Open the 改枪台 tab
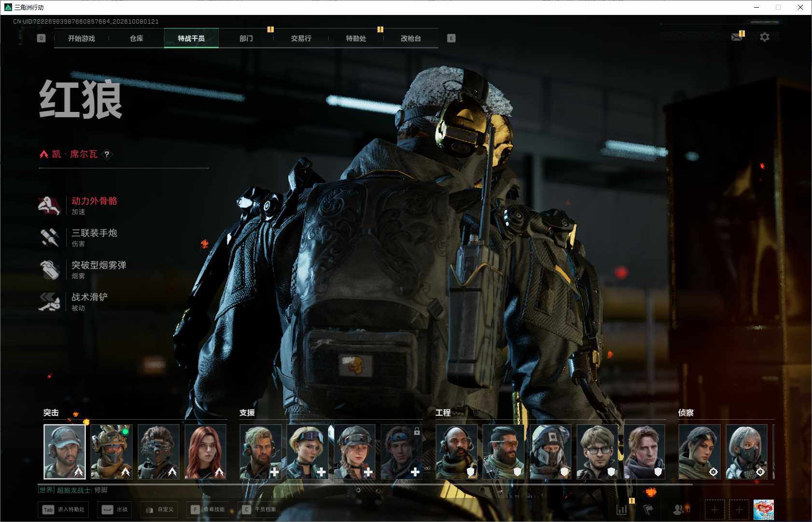 [411, 38]
